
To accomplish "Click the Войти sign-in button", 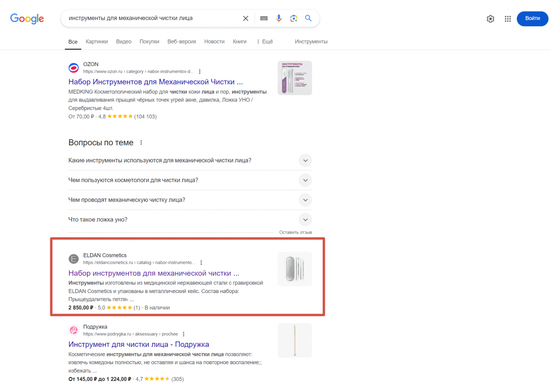I will click(x=532, y=18).
